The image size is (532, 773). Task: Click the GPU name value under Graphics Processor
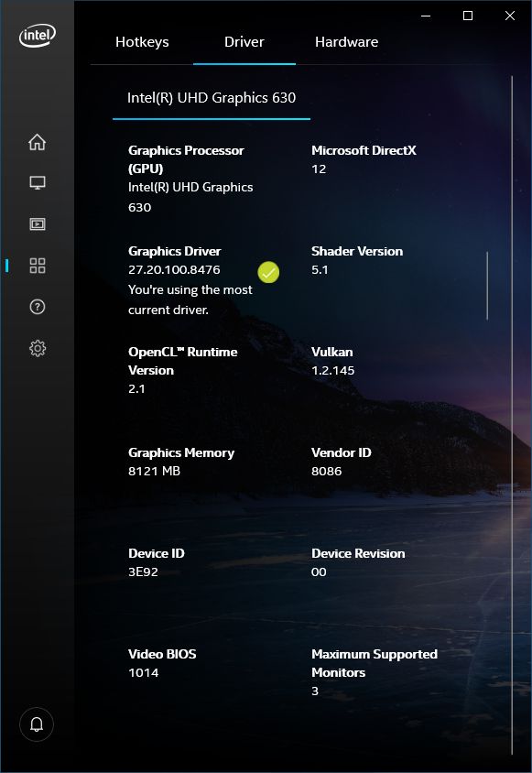tap(190, 197)
